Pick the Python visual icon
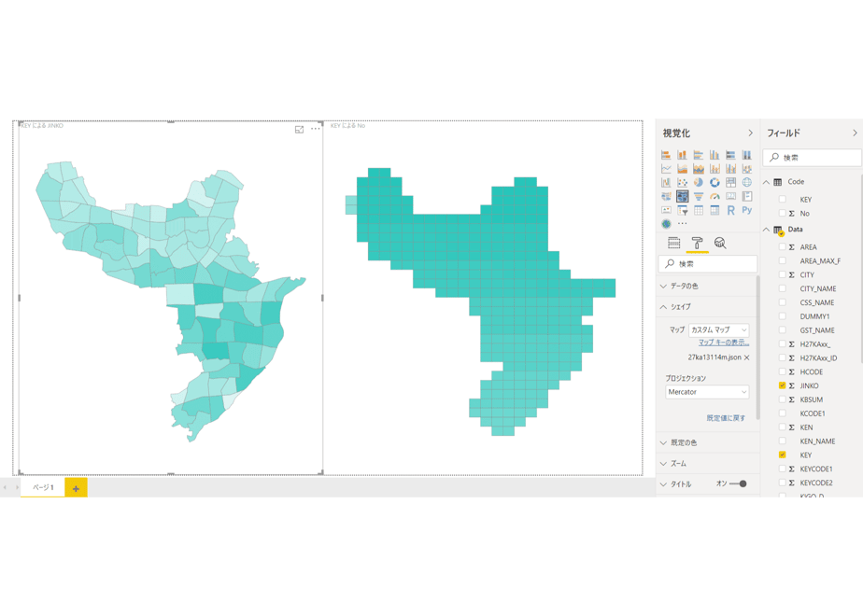Screen dimensions: 863x616 click(x=747, y=210)
